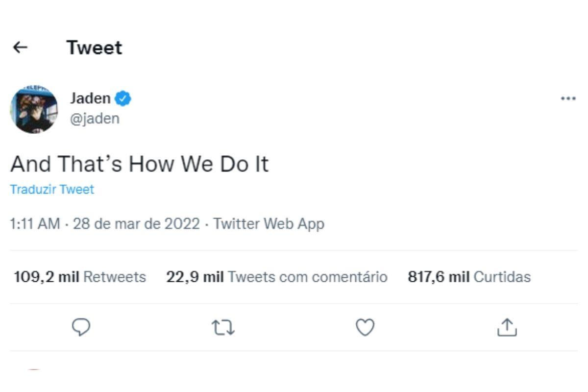Click the 1:11 AM timestamp

pyautogui.click(x=35, y=224)
